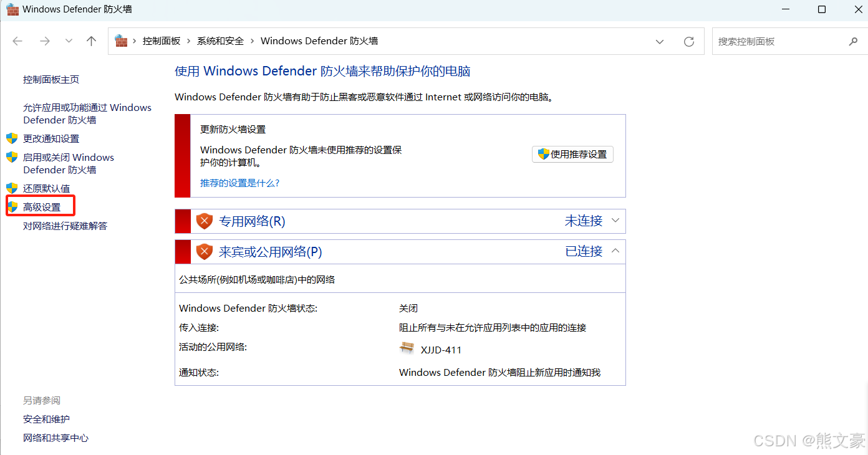Click 使用推荐设置 button
Image resolution: width=868 pixels, height=455 pixels.
572,154
